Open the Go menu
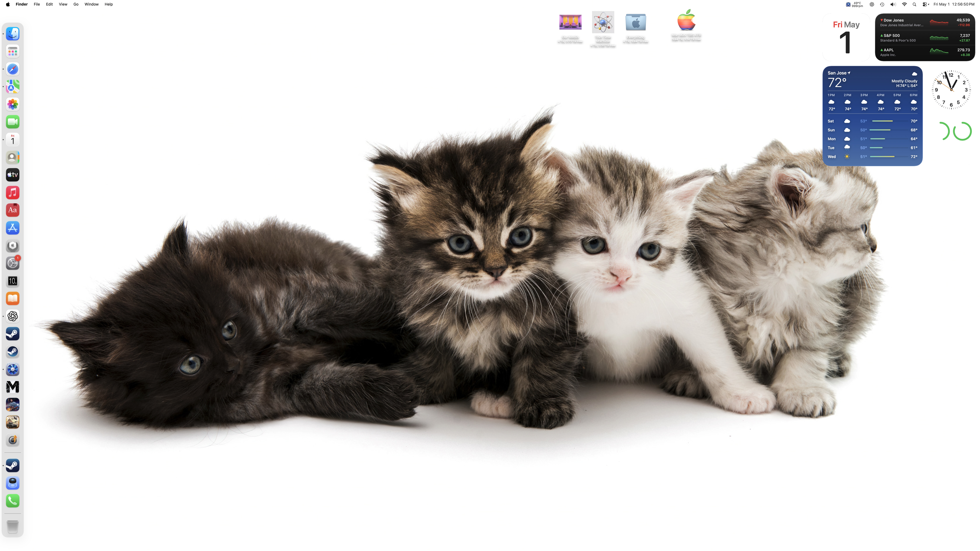 pyautogui.click(x=76, y=4)
